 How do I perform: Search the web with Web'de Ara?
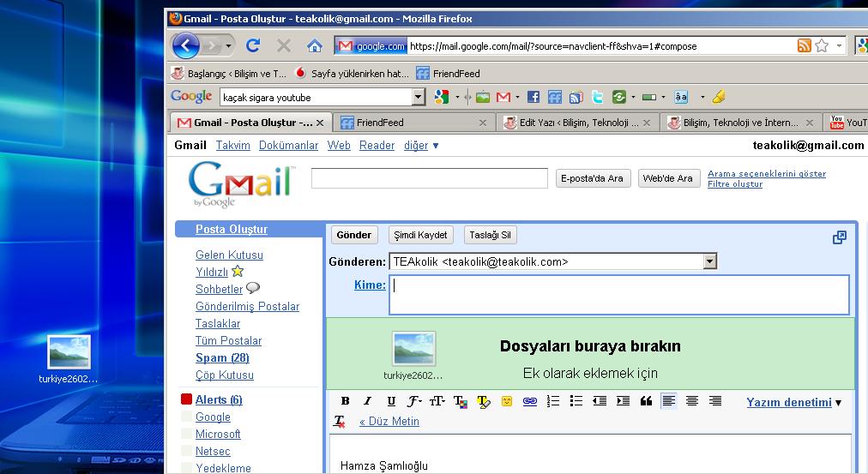668,178
